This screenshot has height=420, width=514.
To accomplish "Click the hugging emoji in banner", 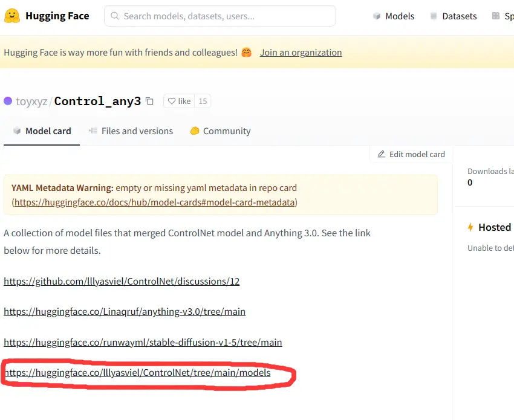I will pyautogui.click(x=247, y=53).
